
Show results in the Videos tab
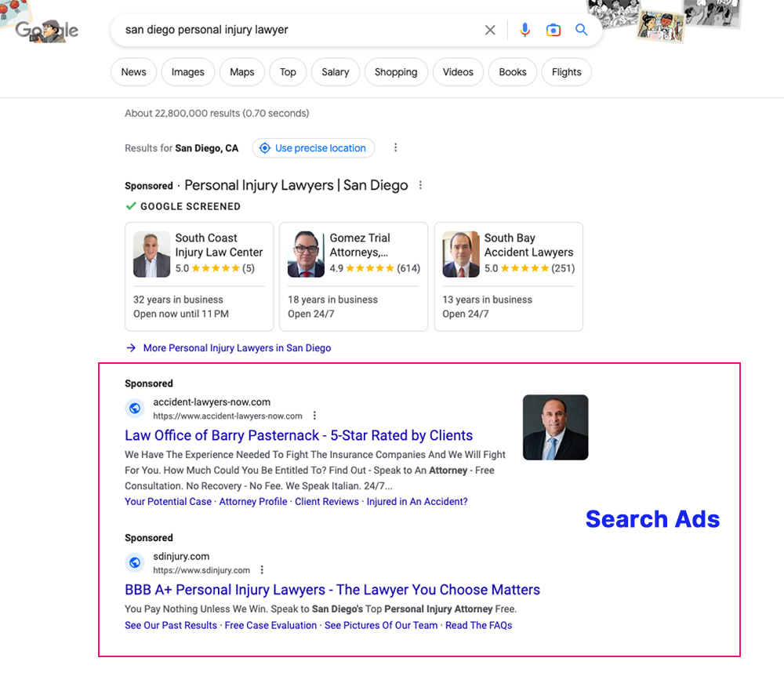click(458, 72)
